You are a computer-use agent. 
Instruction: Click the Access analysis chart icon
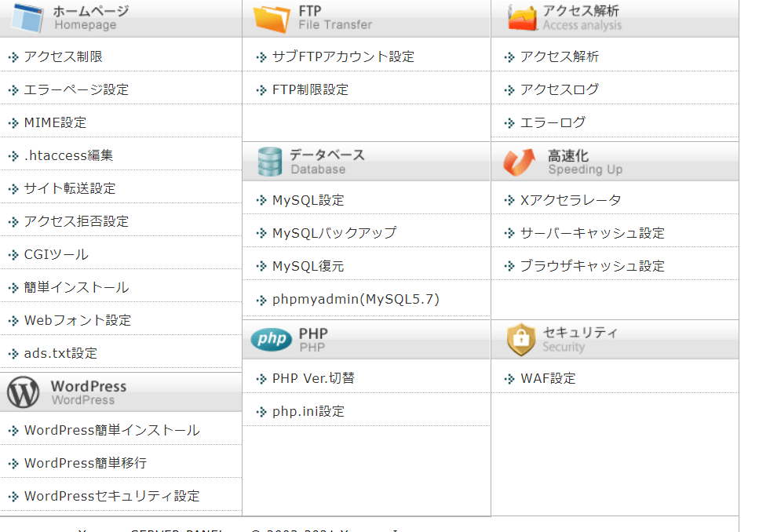point(521,17)
